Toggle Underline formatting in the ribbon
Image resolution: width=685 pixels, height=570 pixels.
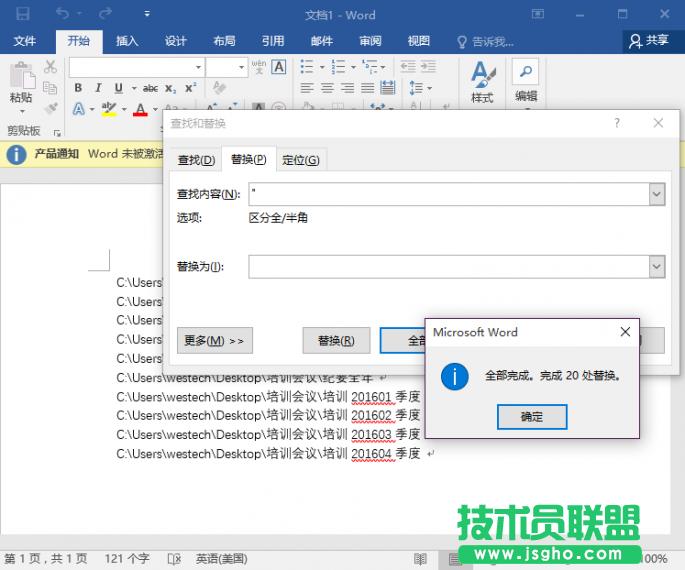119,88
